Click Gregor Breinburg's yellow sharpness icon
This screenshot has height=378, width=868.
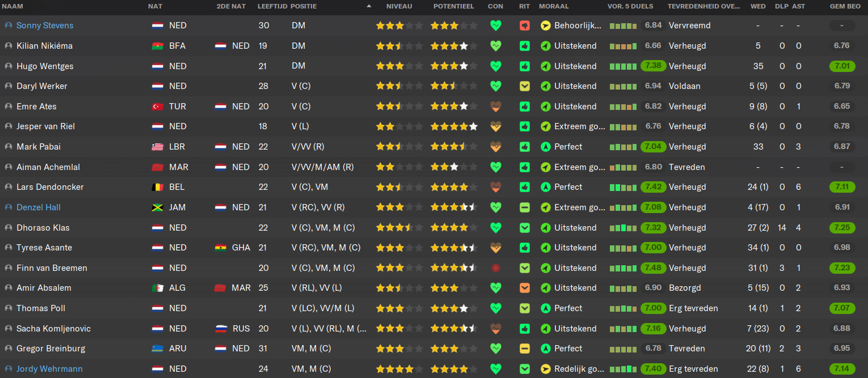tap(524, 349)
